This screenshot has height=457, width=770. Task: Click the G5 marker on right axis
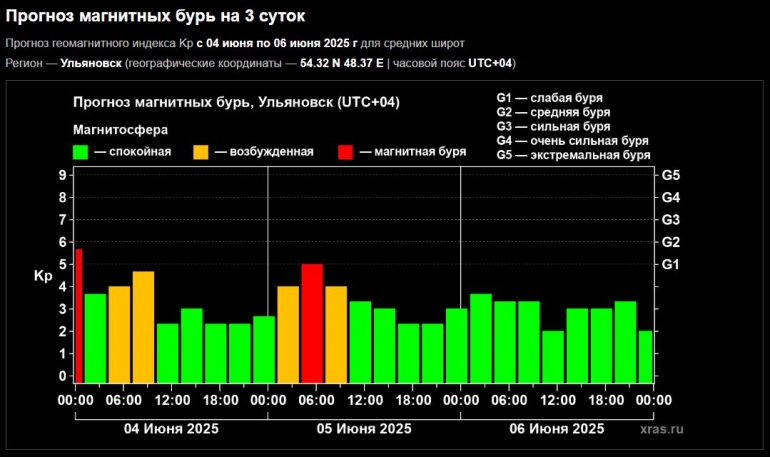pyautogui.click(x=671, y=175)
